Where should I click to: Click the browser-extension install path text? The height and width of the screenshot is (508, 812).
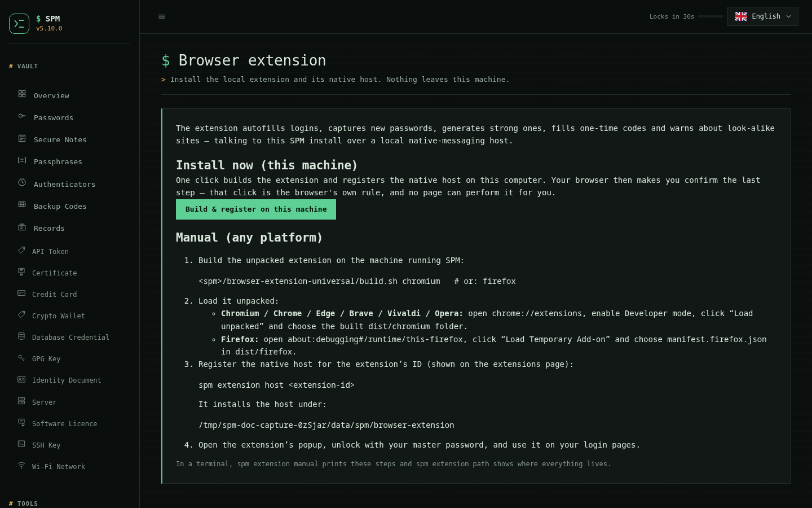click(326, 425)
